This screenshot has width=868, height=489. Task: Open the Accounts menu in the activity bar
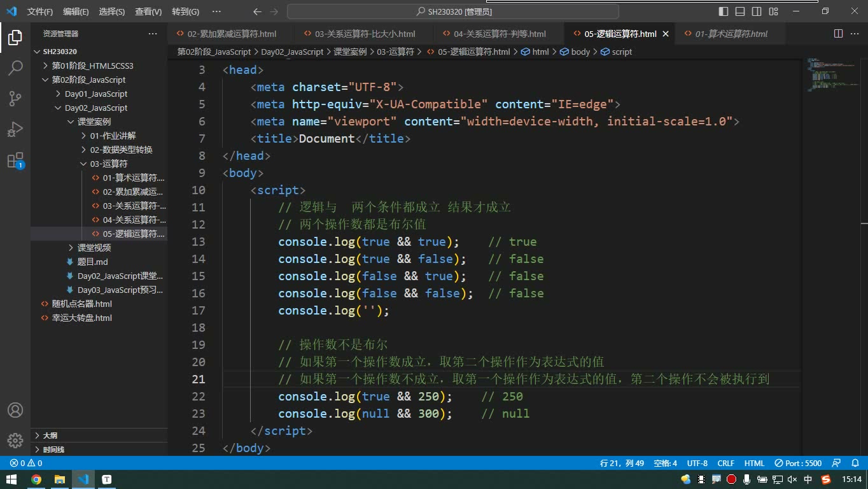coord(15,410)
